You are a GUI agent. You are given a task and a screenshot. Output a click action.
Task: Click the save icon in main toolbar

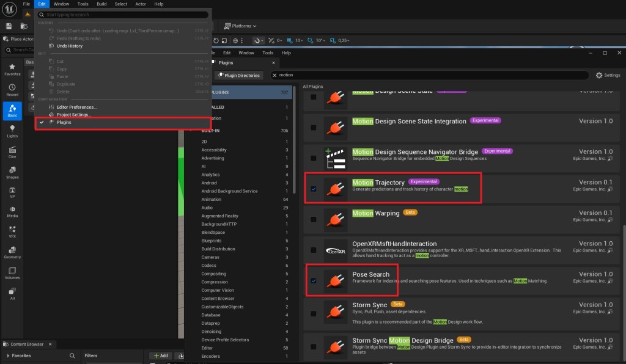pyautogui.click(x=9, y=26)
